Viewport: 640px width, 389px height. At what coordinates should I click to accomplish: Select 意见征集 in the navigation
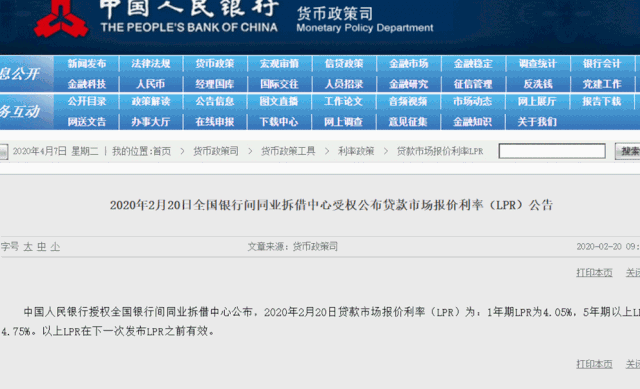point(408,122)
